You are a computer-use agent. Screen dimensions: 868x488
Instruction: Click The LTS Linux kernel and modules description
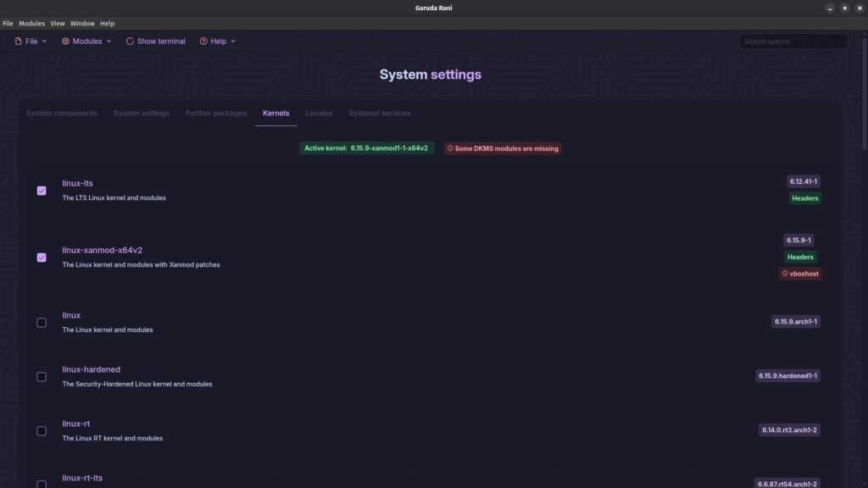114,198
